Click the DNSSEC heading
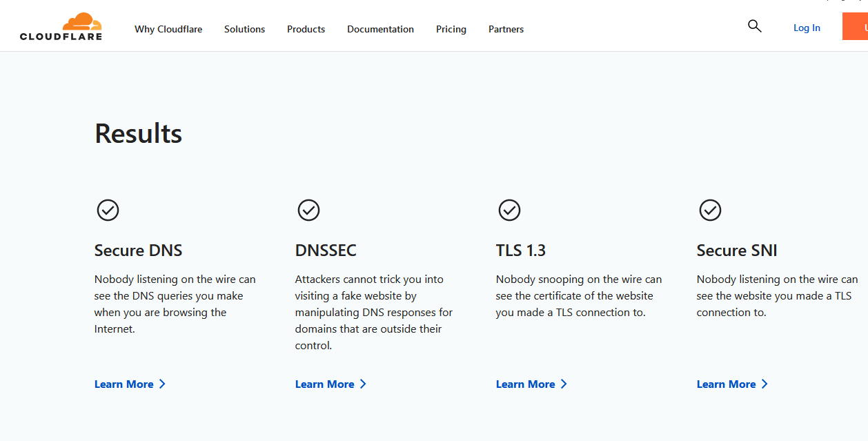Viewport: 868px width, 441px height. (x=326, y=251)
